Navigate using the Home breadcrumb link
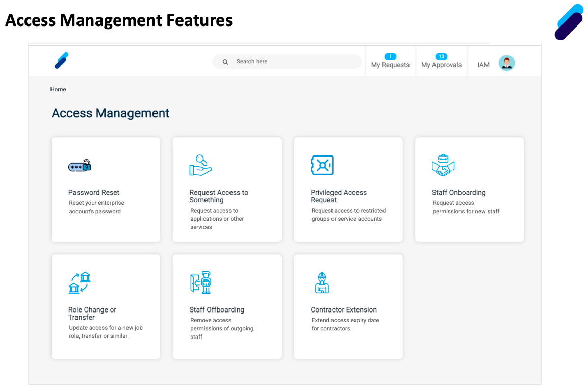This screenshot has width=588, height=390. pyautogui.click(x=58, y=89)
